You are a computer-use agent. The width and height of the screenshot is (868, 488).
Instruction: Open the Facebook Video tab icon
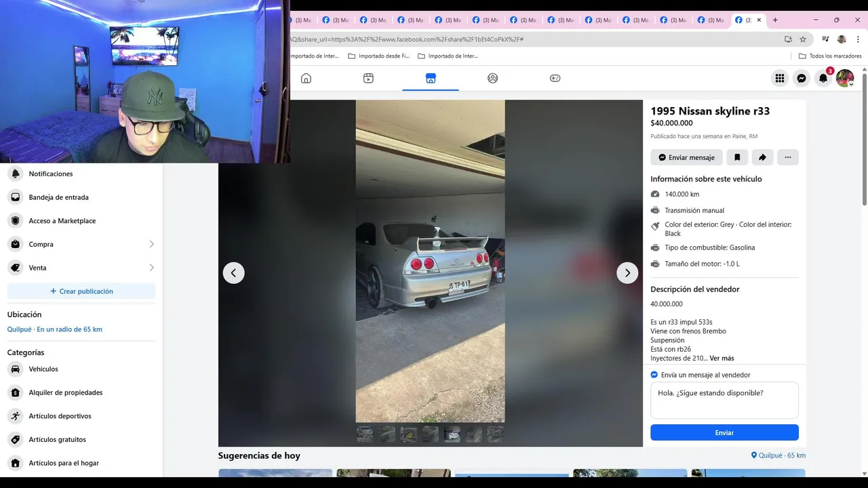(x=368, y=78)
